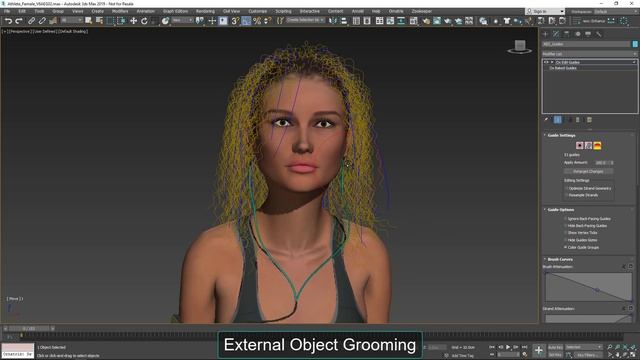This screenshot has height=360, width=640.
Task: Toggle the Angle Snap icon
Action: tap(246, 21)
